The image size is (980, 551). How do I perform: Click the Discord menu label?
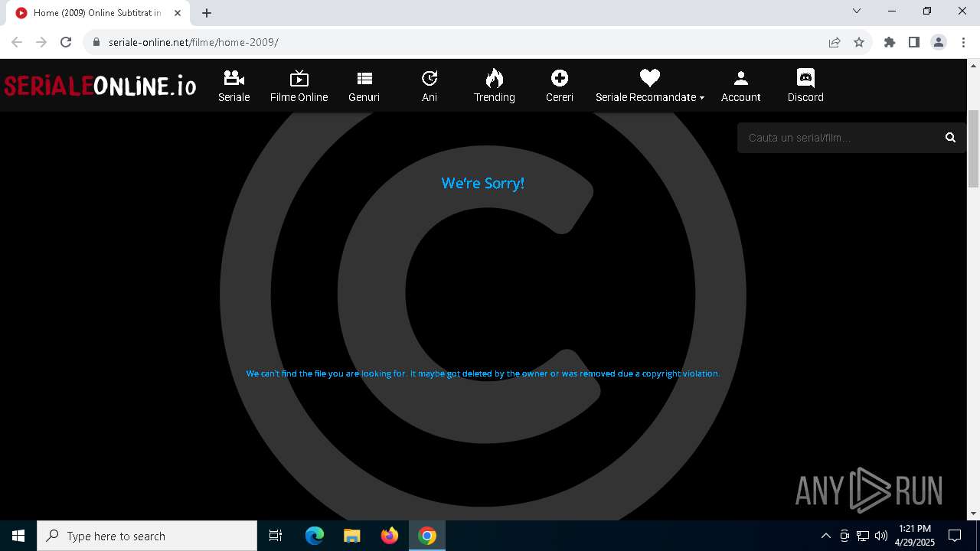(x=805, y=97)
